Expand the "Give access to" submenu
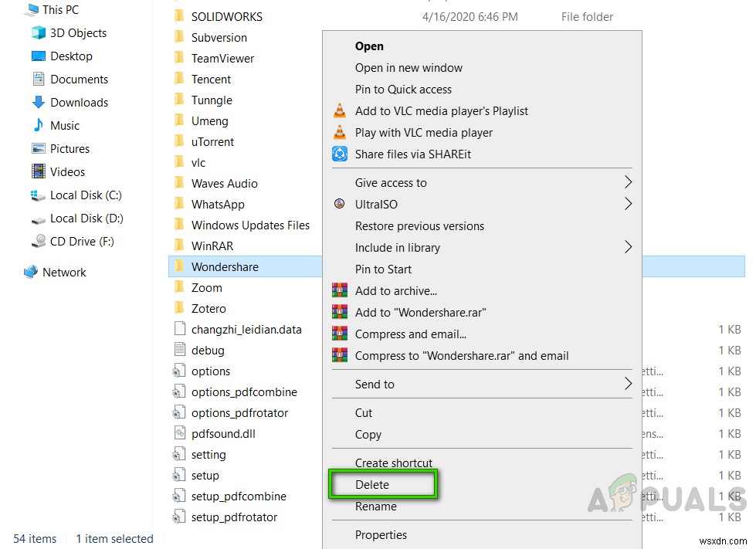The width and height of the screenshot is (756, 549). pos(391,182)
